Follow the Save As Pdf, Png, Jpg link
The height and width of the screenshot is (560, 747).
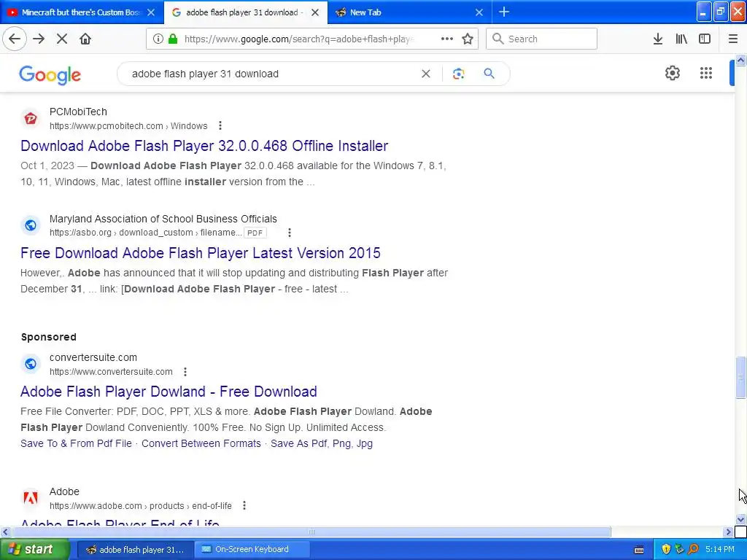pyautogui.click(x=322, y=443)
